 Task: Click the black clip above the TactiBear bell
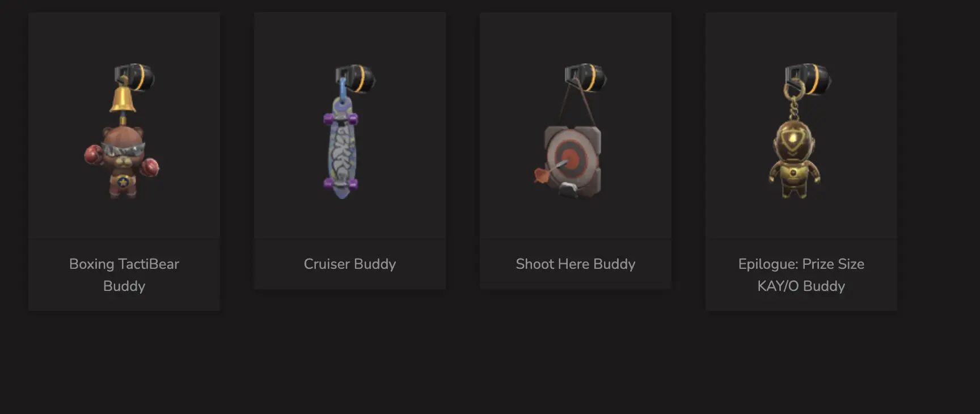click(x=135, y=77)
